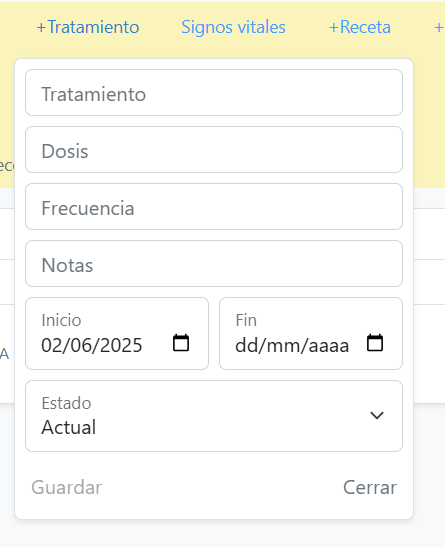This screenshot has height=547, width=445.
Task: Focus the Notas text field
Action: pyautogui.click(x=214, y=264)
